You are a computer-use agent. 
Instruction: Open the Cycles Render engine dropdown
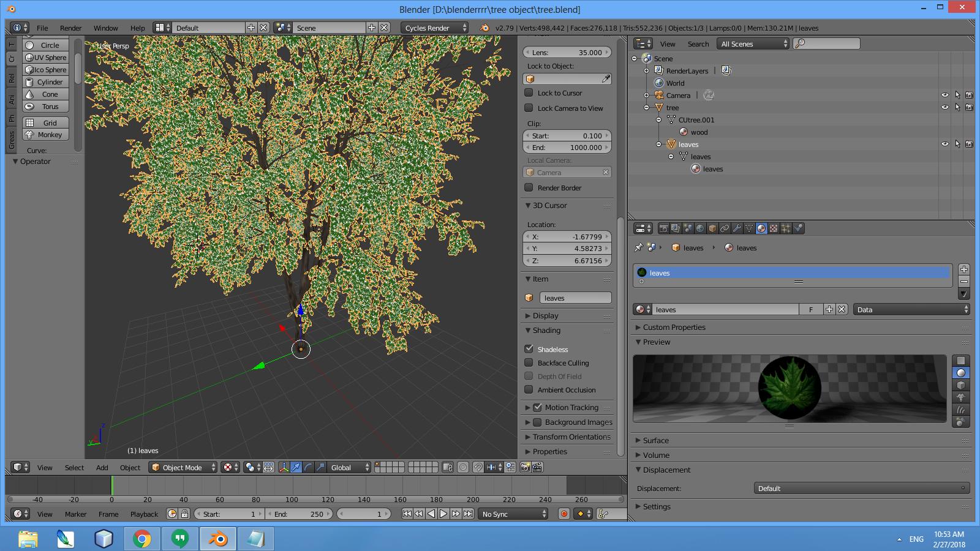click(x=434, y=28)
